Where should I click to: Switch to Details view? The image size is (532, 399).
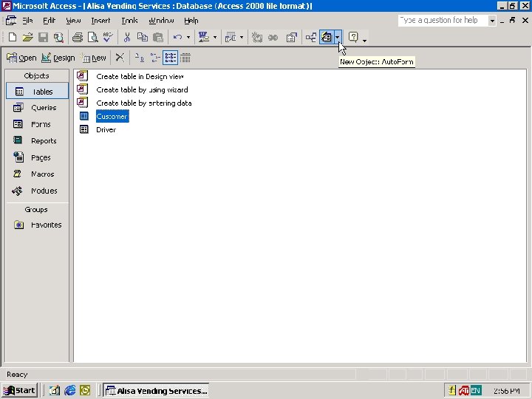[x=185, y=58]
